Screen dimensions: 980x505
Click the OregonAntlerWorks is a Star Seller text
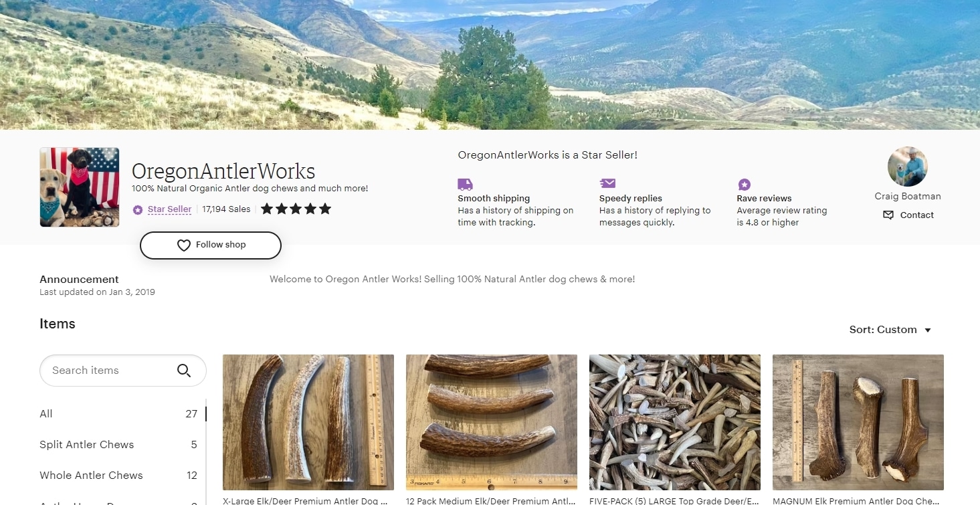[547, 155]
